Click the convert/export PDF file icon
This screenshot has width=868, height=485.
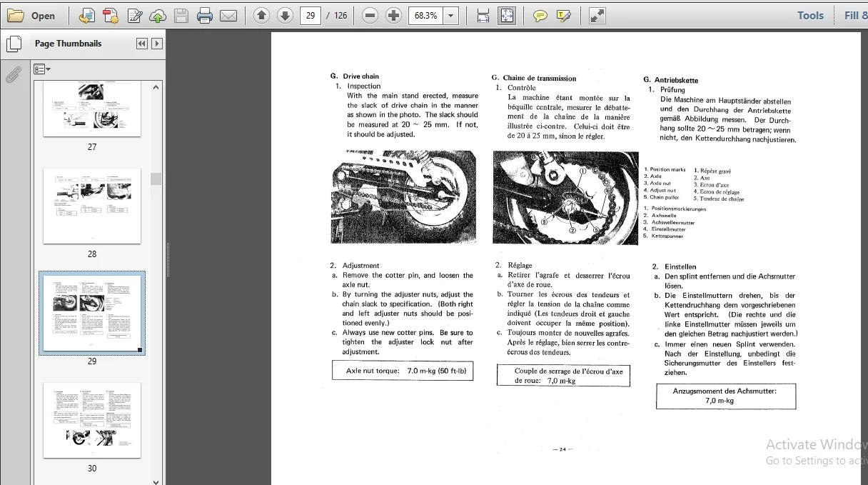tap(86, 16)
